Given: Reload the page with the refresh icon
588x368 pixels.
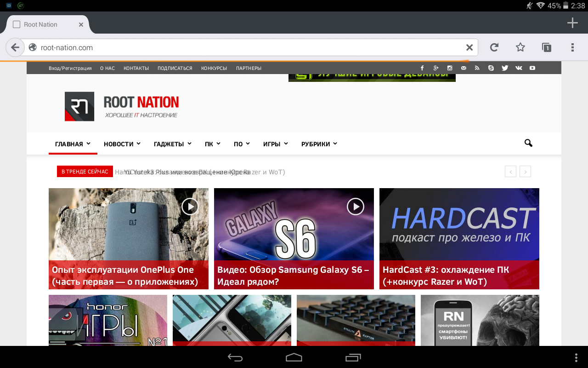Looking at the screenshot, I should [494, 47].
